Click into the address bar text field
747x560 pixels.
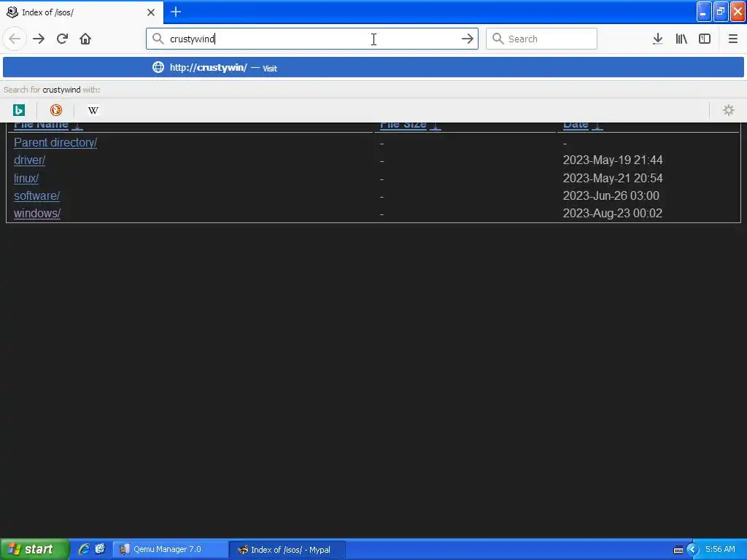(x=312, y=39)
